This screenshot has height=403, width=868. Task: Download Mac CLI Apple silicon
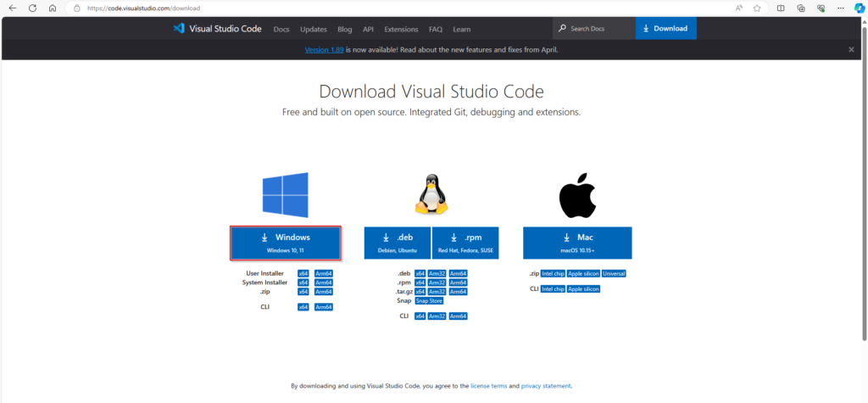click(x=583, y=288)
